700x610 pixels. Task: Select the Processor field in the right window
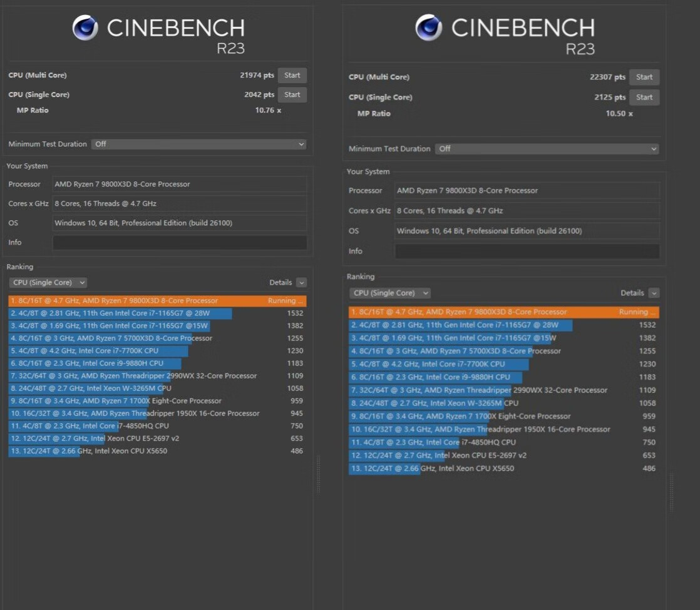tap(527, 191)
